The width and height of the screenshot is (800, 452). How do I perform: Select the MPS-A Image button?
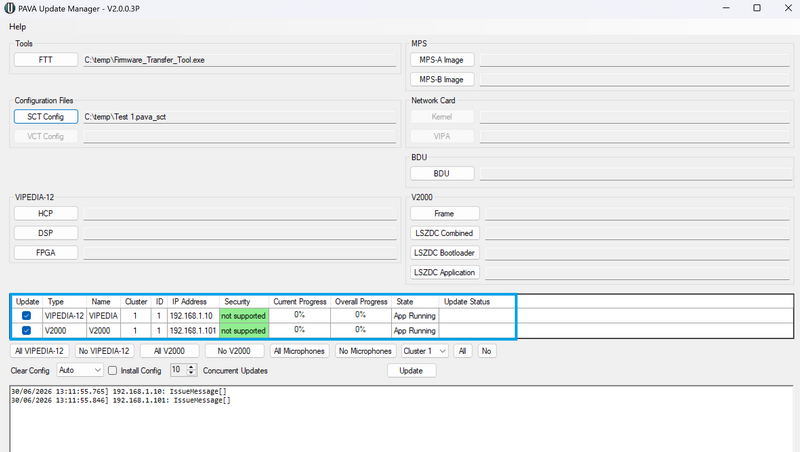442,60
